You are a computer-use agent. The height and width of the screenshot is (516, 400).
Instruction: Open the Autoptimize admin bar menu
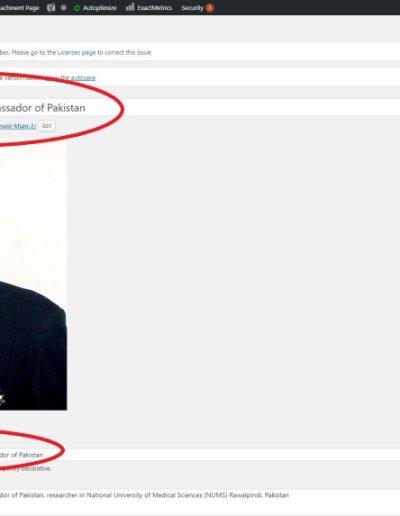[95, 8]
